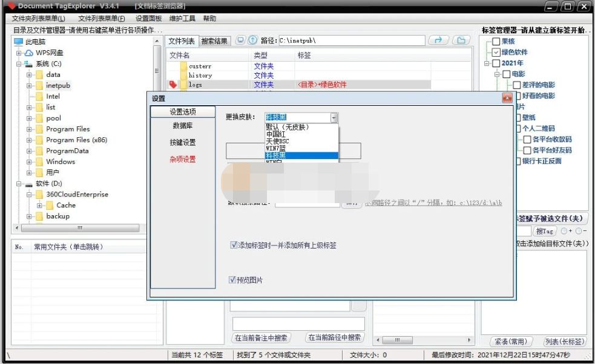Select the WPS网盘 cloud icon in the tree
This screenshot has height=364, width=595.
tap(28, 53)
